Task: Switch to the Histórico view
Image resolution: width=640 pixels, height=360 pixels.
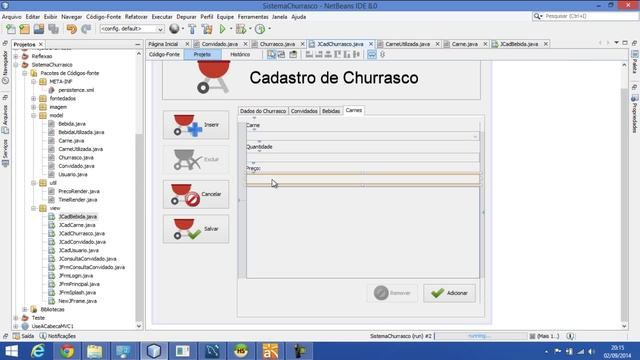Action: pyautogui.click(x=240, y=54)
